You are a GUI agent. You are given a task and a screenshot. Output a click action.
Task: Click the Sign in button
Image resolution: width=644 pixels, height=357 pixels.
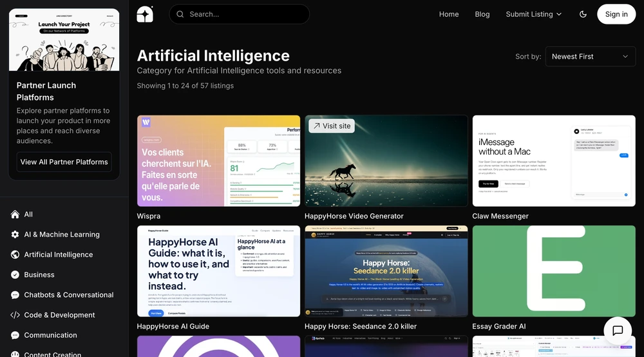[616, 14]
